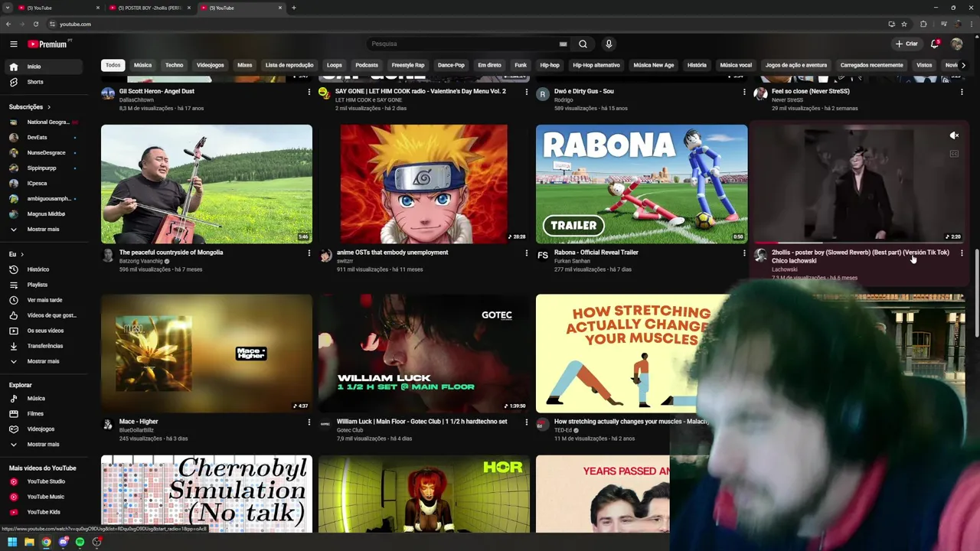This screenshot has width=980, height=551.
Task: Open the Rabona trailer thumbnail
Action: [642, 184]
